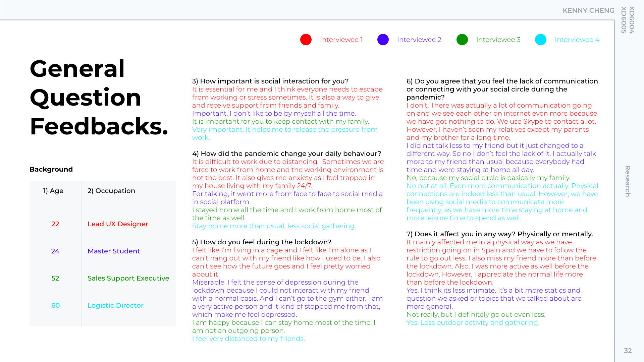
Task: Click question '3) How important is social interaction for you?'
Action: click(270, 81)
